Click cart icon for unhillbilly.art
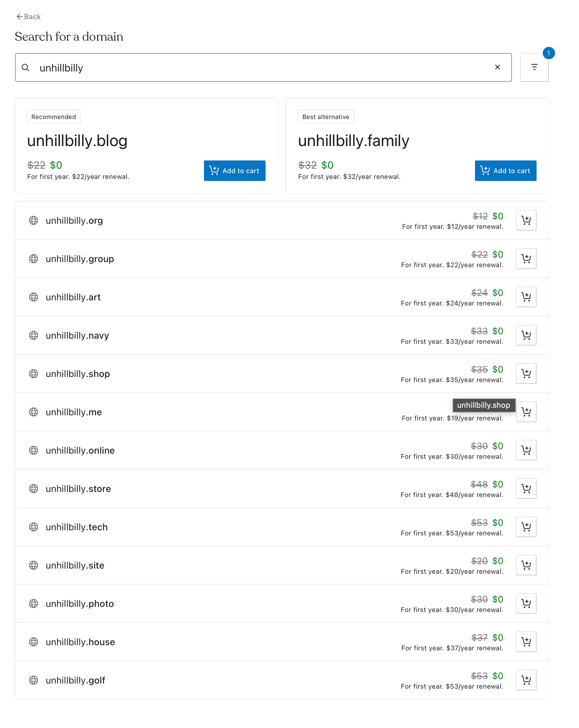Viewport: 579px width, 728px height. click(x=526, y=297)
